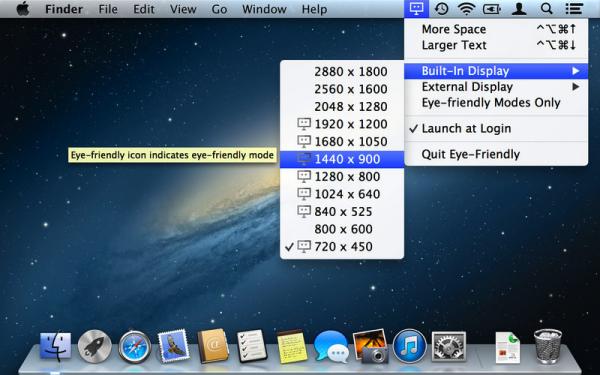The width and height of the screenshot is (600, 375).
Task: Click the Eye-Friendly monitor icon in menu bar
Action: [416, 8]
